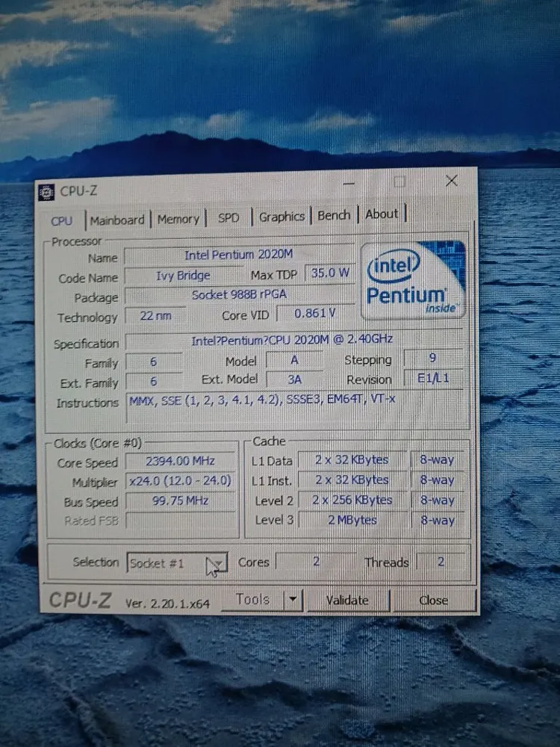
Task: Open the Memory tab
Action: pos(178,219)
